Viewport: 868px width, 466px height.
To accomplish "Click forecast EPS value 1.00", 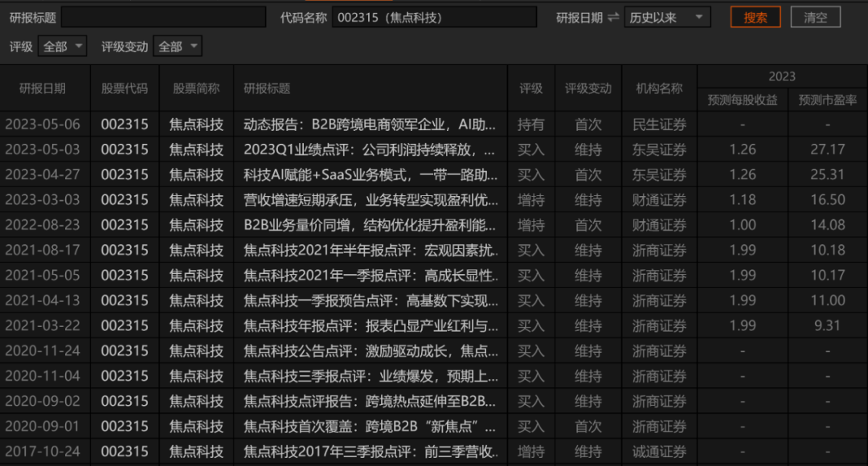I will tap(743, 225).
